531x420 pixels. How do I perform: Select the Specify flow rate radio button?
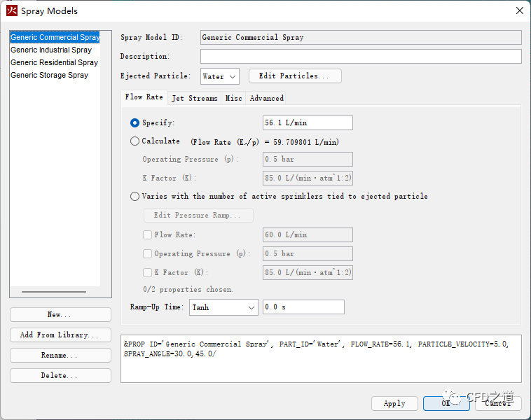[x=135, y=123]
